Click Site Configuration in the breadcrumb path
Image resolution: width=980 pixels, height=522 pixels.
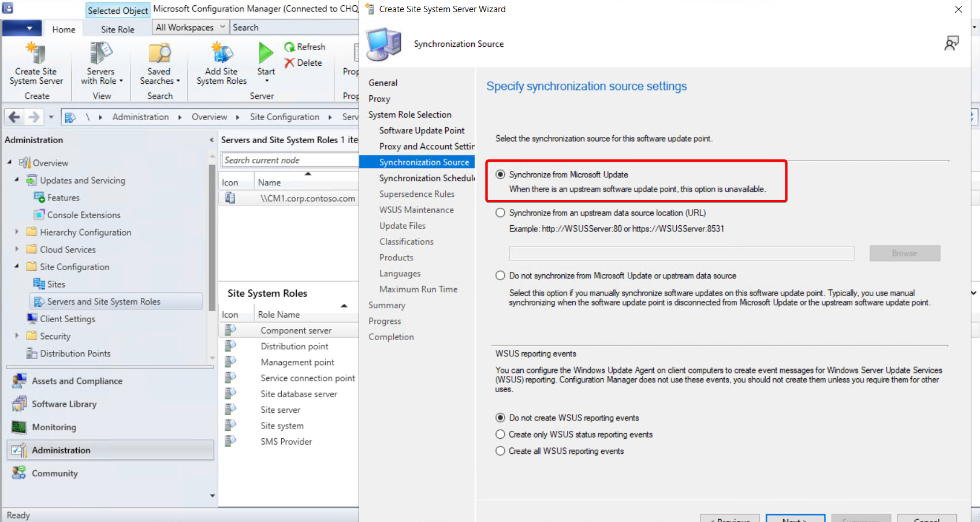click(284, 117)
